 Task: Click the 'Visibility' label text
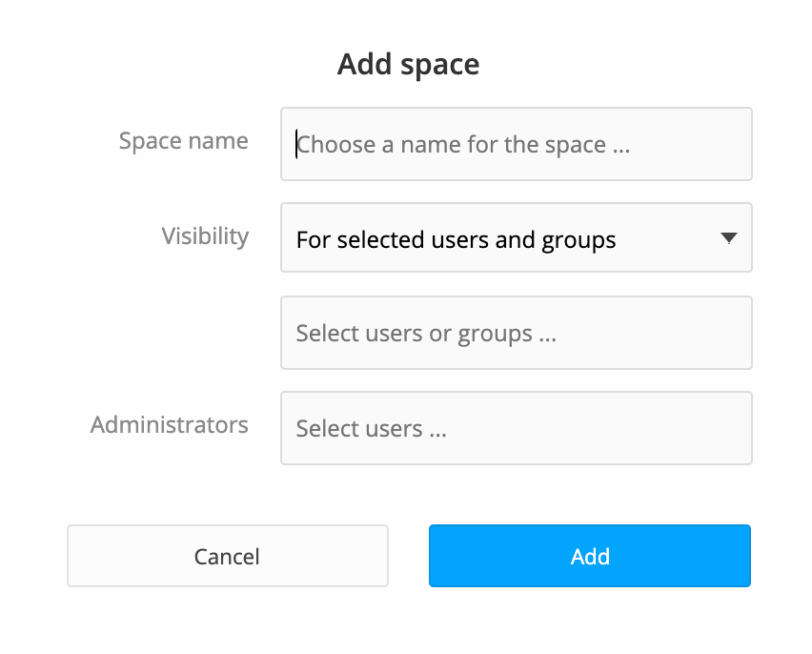click(205, 235)
